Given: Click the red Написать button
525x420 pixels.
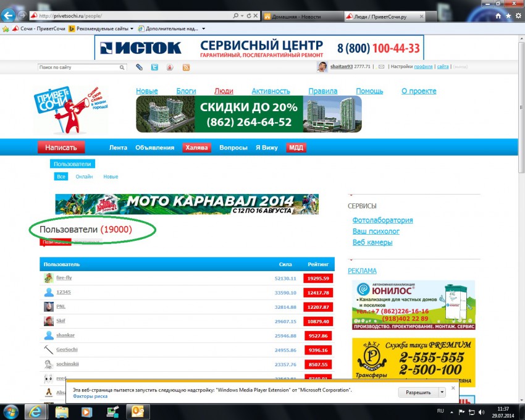Looking at the screenshot, I should click(61, 148).
